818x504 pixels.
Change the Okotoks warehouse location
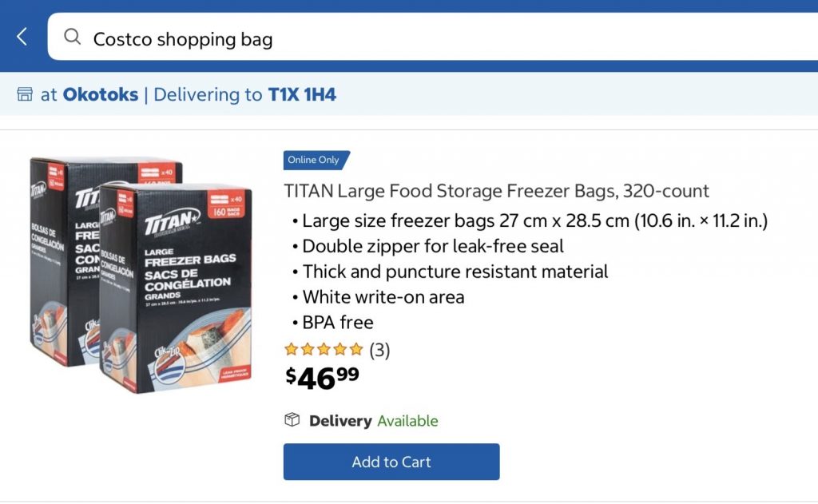click(100, 94)
